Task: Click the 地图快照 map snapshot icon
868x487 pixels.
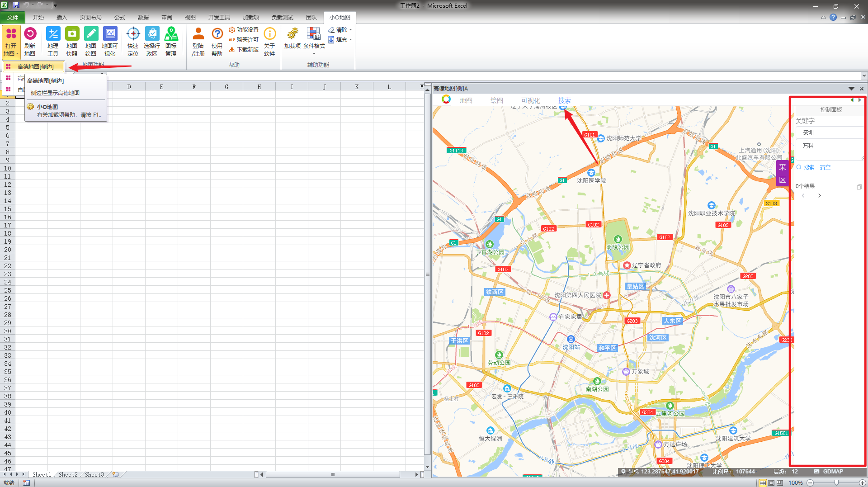Action: (x=72, y=42)
